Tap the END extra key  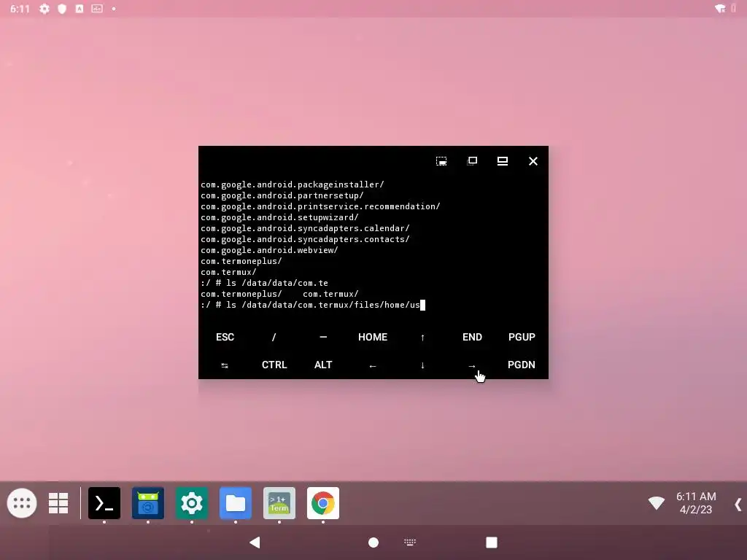(472, 337)
